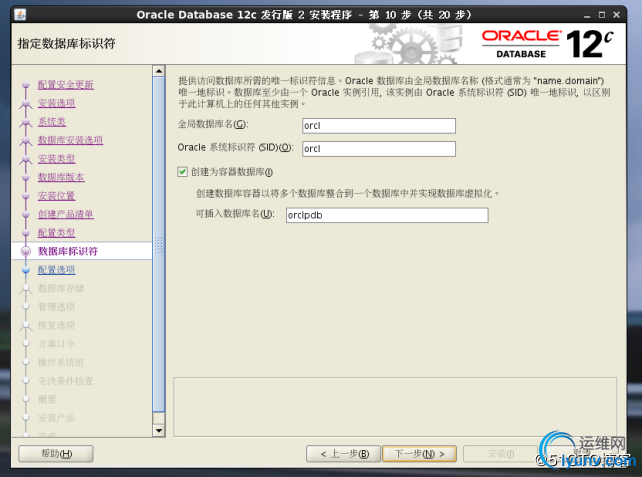Click the sidebar vertical scrollbar thumb
This screenshot has width=642, height=477.
point(159,244)
